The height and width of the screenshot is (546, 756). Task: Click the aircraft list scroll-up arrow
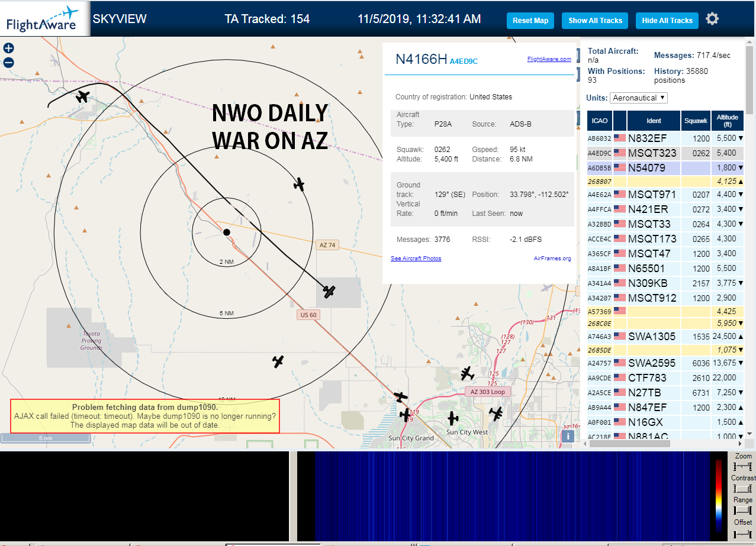(751, 43)
